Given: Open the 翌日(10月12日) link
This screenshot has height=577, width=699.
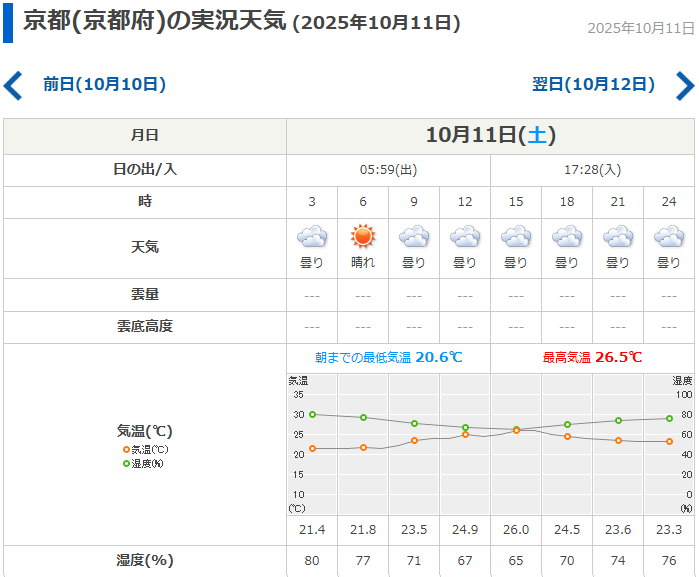Looking at the screenshot, I should pos(593,85).
